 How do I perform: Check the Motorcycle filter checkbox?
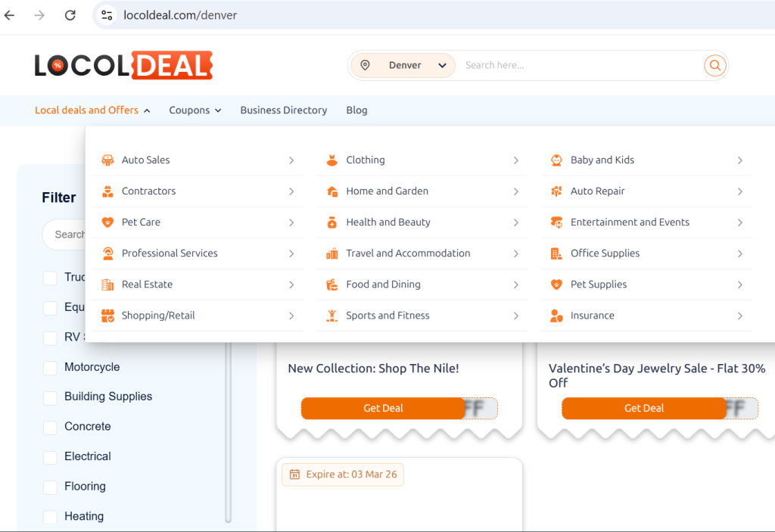coord(50,367)
